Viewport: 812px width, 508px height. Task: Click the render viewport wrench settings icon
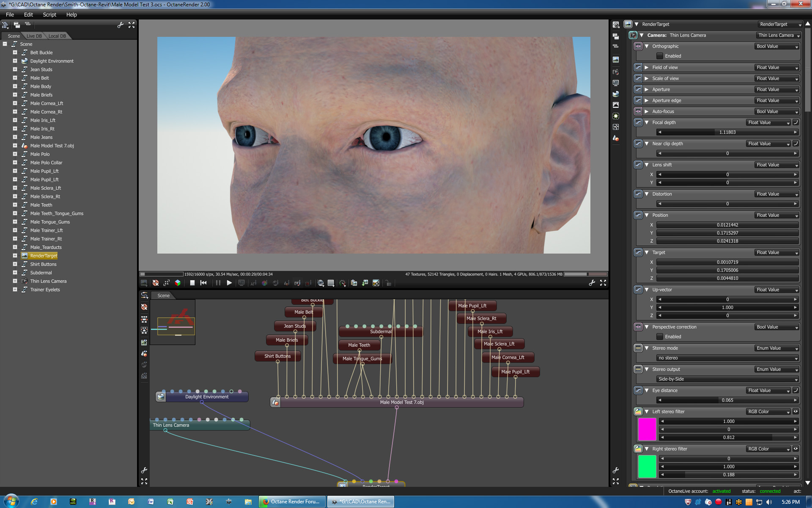592,283
